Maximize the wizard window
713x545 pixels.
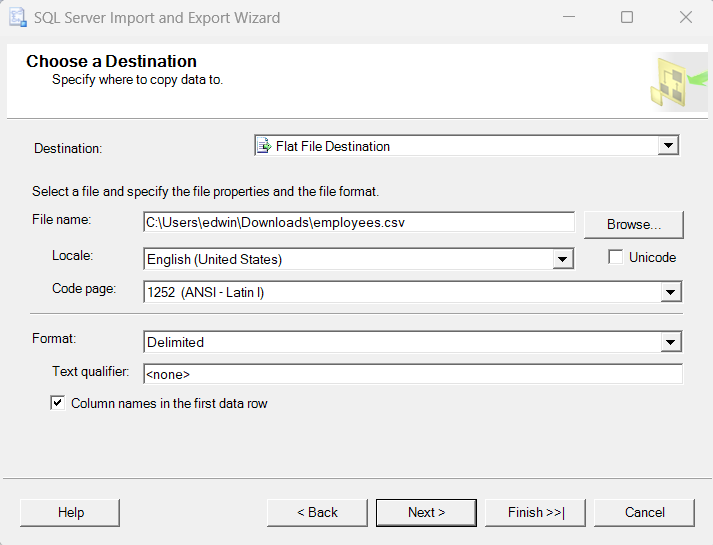627,17
